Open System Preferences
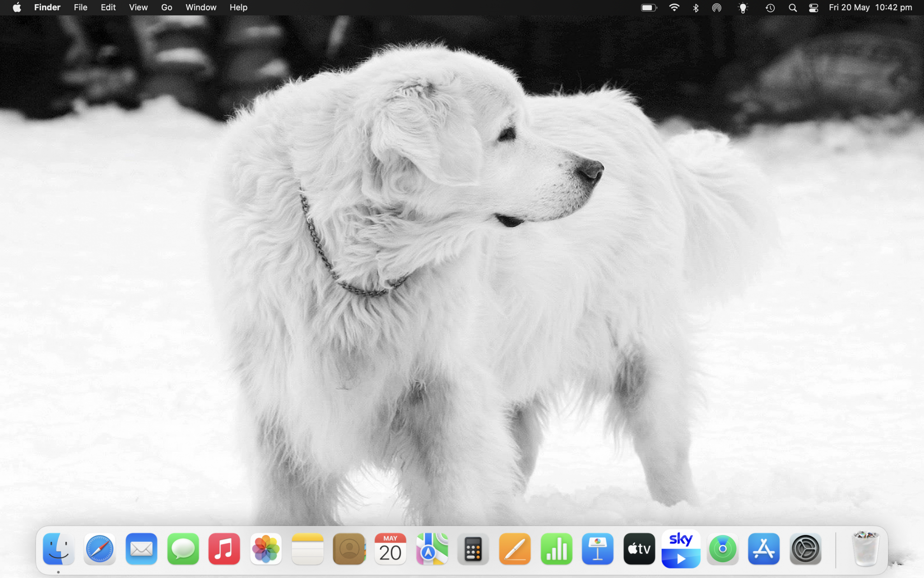Screen dimensions: 924x578 pos(805,549)
